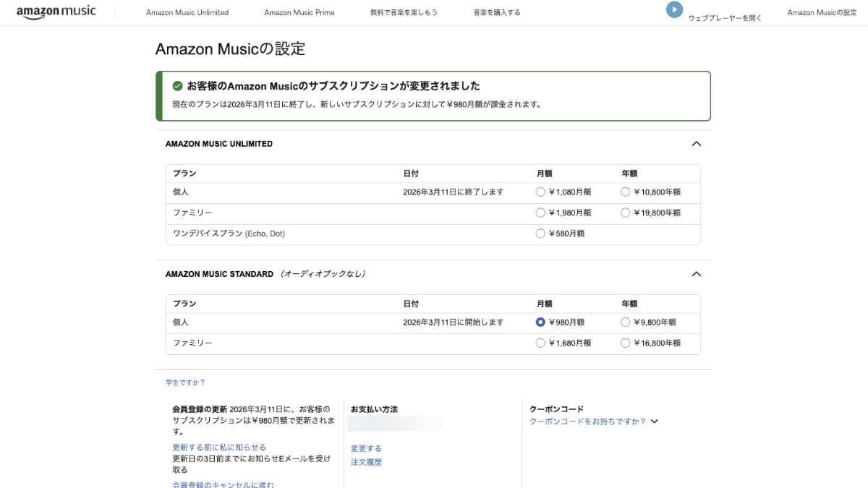The width and height of the screenshot is (868, 488).
Task: Click 変更する to change payment method
Action: (366, 448)
